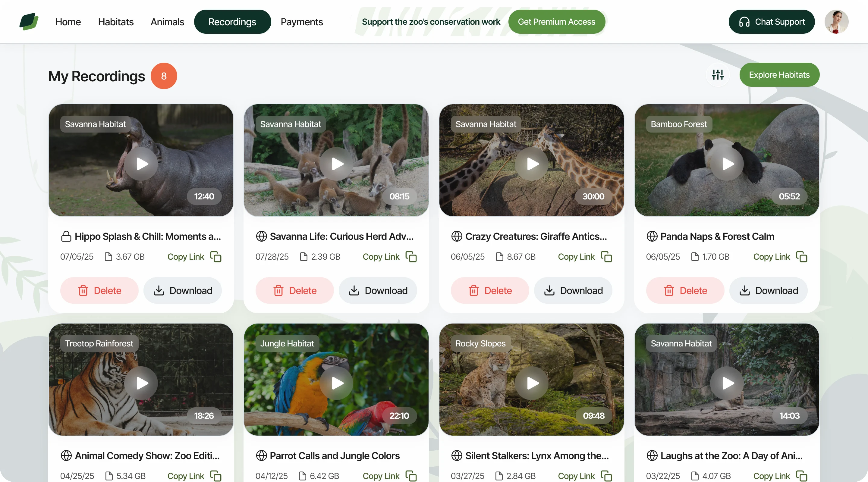Delete the Panda Naps recording
The height and width of the screenshot is (482, 868).
(685, 290)
